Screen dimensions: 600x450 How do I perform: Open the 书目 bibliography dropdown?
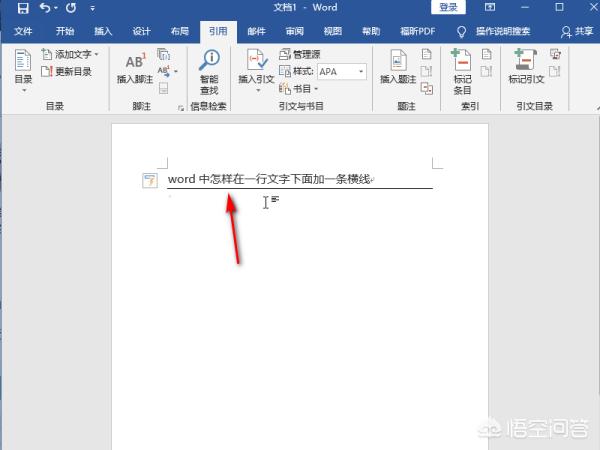point(298,89)
